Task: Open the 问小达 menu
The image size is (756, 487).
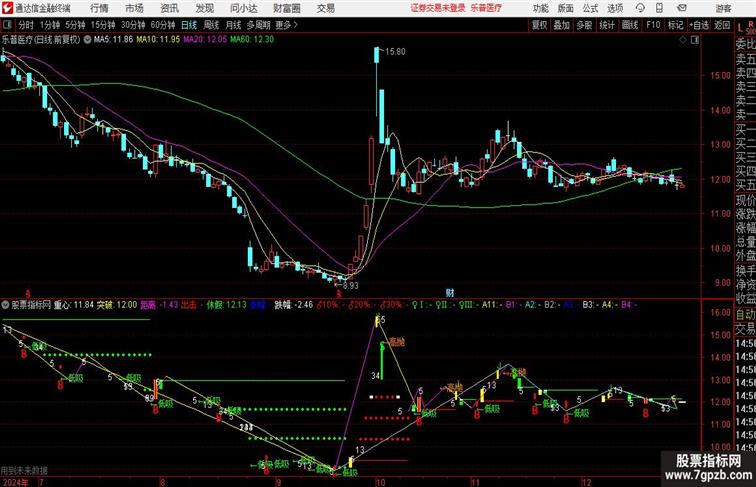Action: click(x=243, y=8)
